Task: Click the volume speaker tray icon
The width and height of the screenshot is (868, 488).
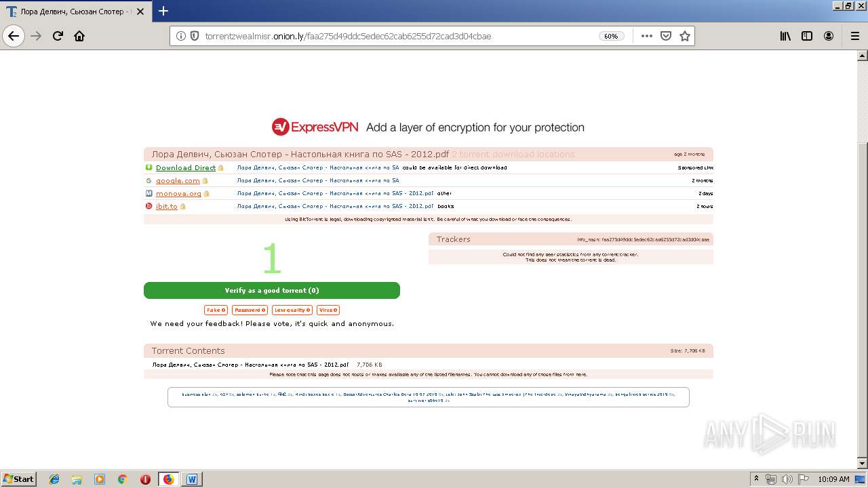Action: click(x=786, y=479)
